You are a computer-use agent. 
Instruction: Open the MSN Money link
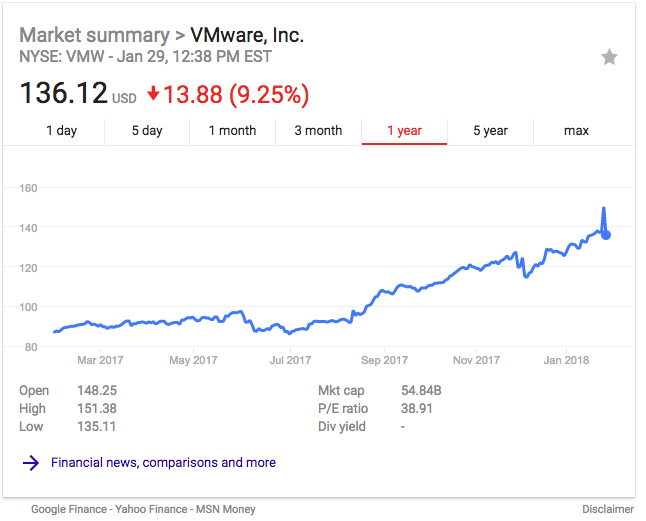(225, 509)
